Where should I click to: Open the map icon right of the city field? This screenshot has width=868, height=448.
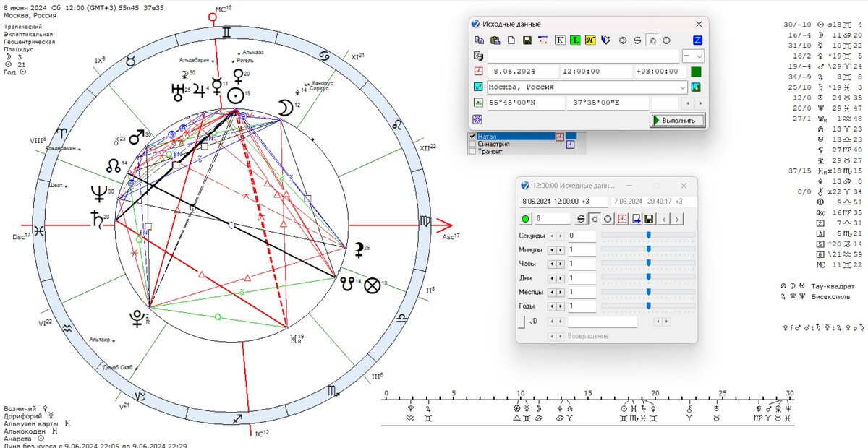[x=697, y=87]
